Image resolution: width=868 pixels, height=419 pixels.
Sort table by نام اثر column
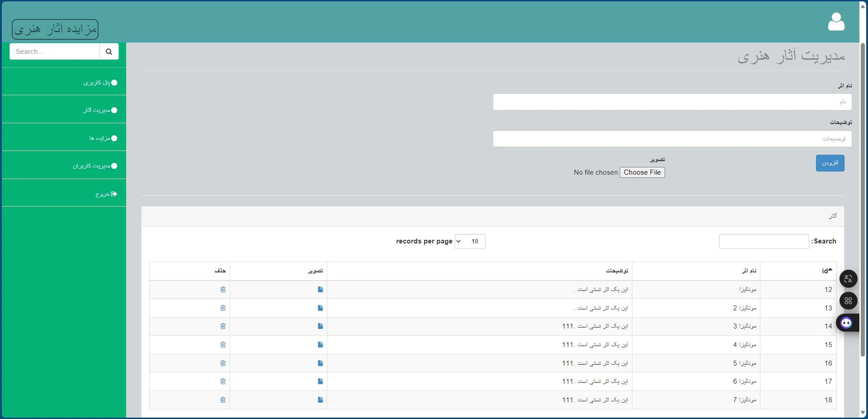(x=749, y=271)
